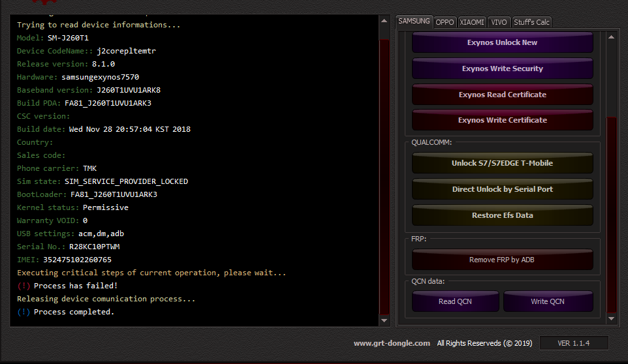Click the log panel scrollbar thumb
The width and height of the screenshot is (628, 364).
tap(384, 176)
